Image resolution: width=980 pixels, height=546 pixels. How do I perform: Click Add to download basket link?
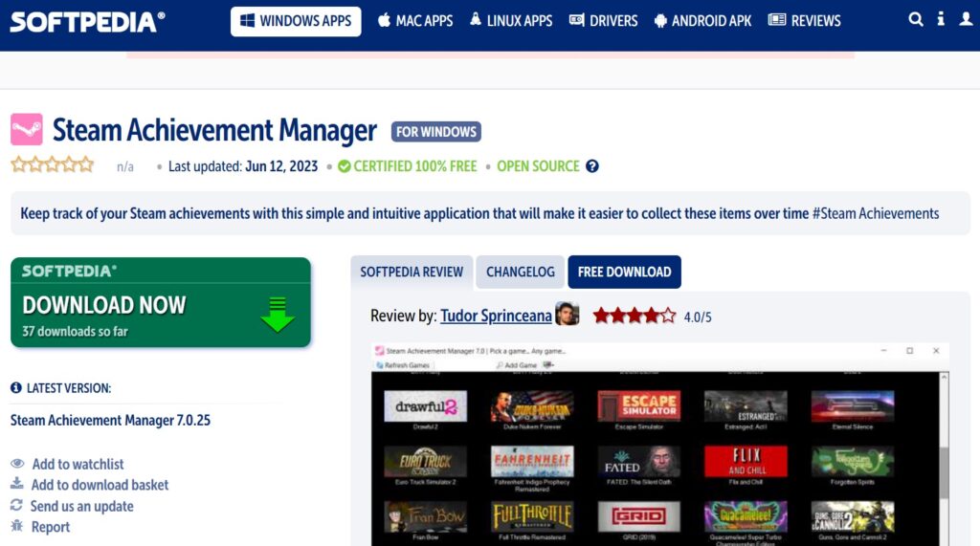[x=100, y=485]
